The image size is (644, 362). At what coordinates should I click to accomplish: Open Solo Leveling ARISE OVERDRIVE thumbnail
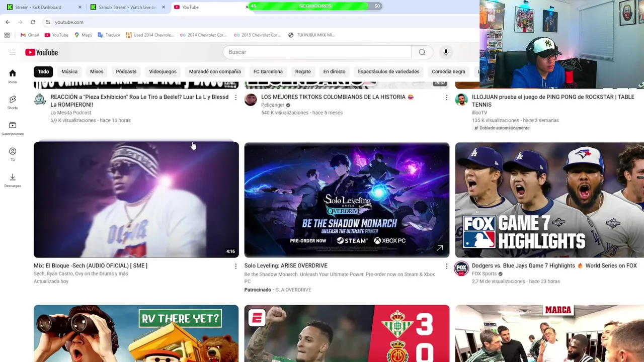pyautogui.click(x=347, y=200)
